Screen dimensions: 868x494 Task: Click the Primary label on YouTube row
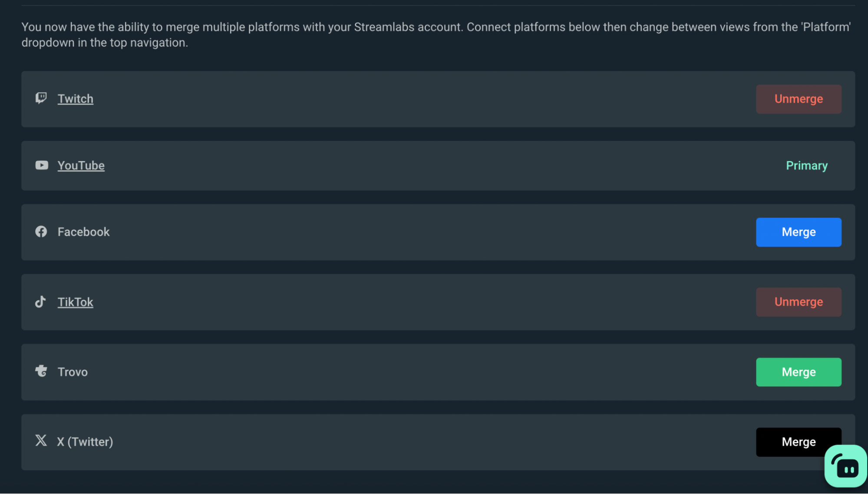(806, 165)
